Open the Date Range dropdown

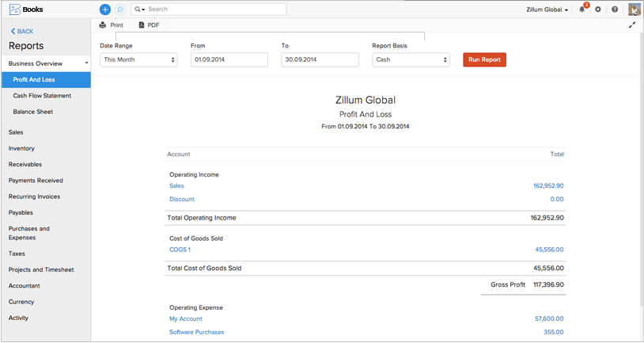pyautogui.click(x=138, y=59)
